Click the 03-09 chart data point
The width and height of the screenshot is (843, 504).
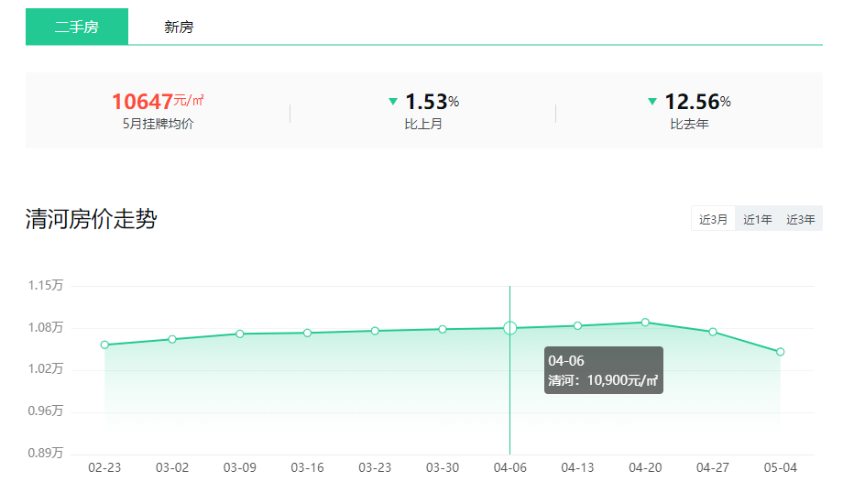[239, 334]
